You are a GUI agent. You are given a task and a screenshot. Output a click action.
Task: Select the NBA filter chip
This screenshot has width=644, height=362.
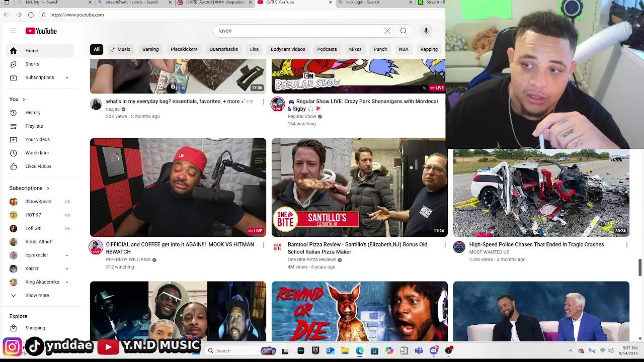point(404,49)
